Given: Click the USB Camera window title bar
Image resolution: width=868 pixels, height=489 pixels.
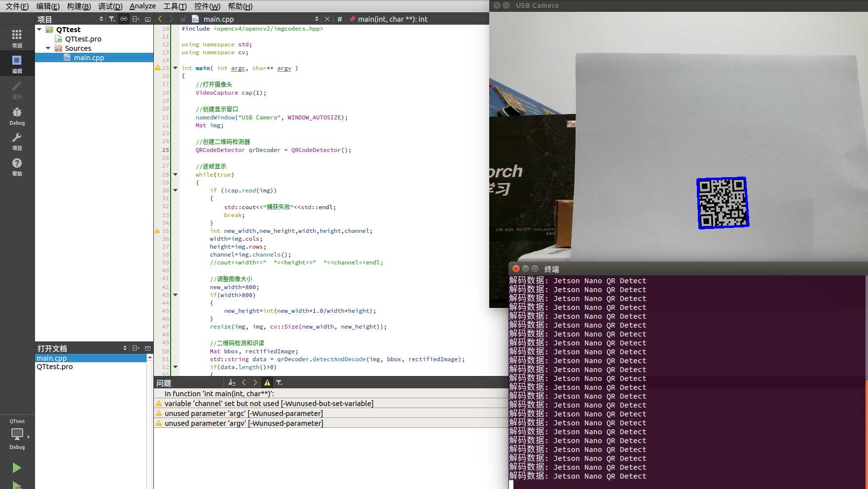Looking at the screenshot, I should (x=679, y=5).
